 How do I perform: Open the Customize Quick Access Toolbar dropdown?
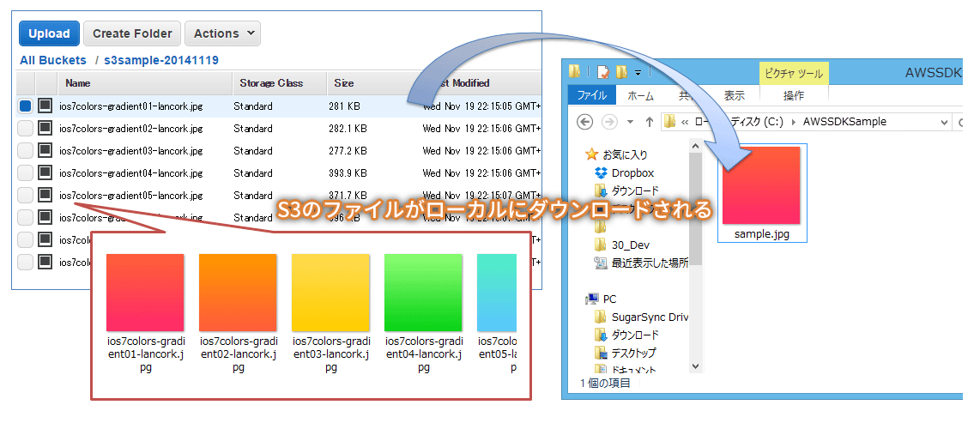click(x=638, y=73)
